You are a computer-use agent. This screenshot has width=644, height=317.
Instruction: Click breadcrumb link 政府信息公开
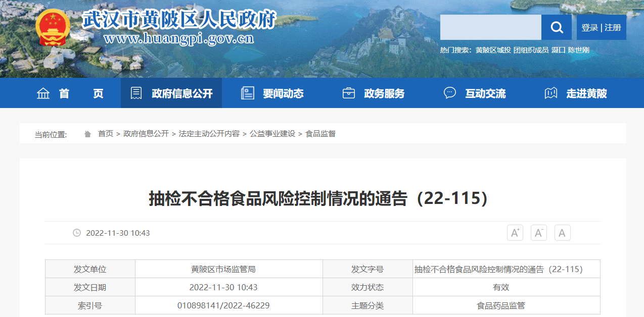tap(146, 134)
